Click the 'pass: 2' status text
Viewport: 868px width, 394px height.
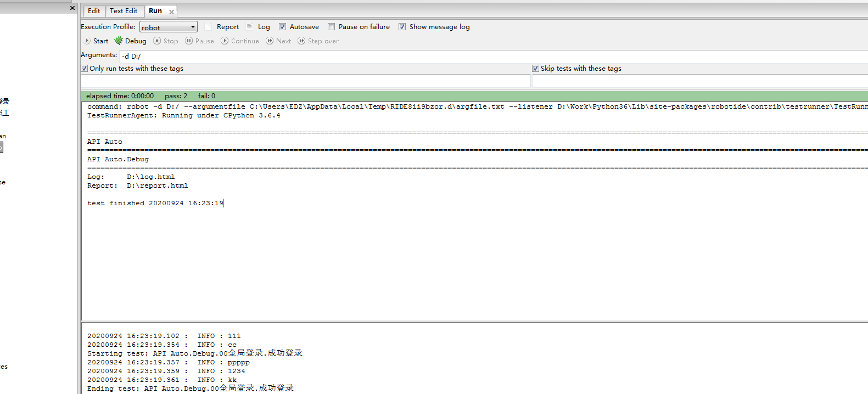pos(176,96)
